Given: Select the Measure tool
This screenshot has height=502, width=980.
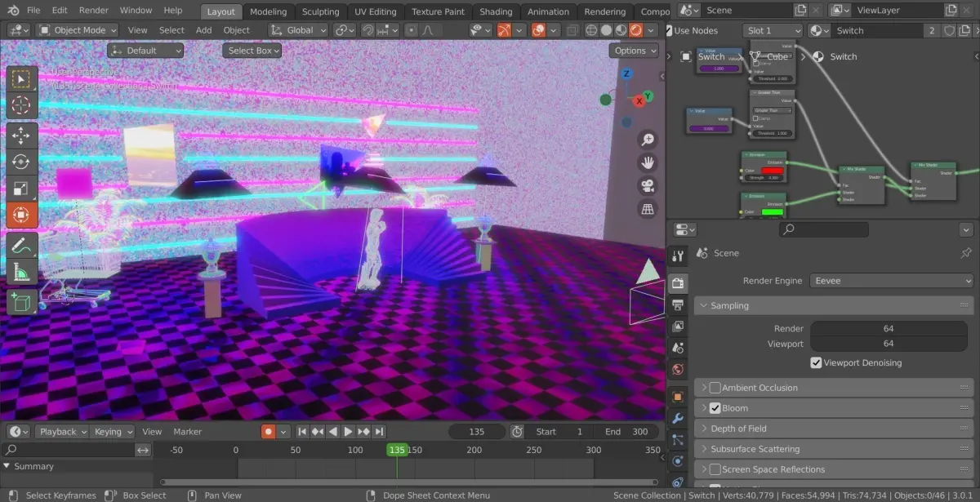Looking at the screenshot, I should click(21, 272).
